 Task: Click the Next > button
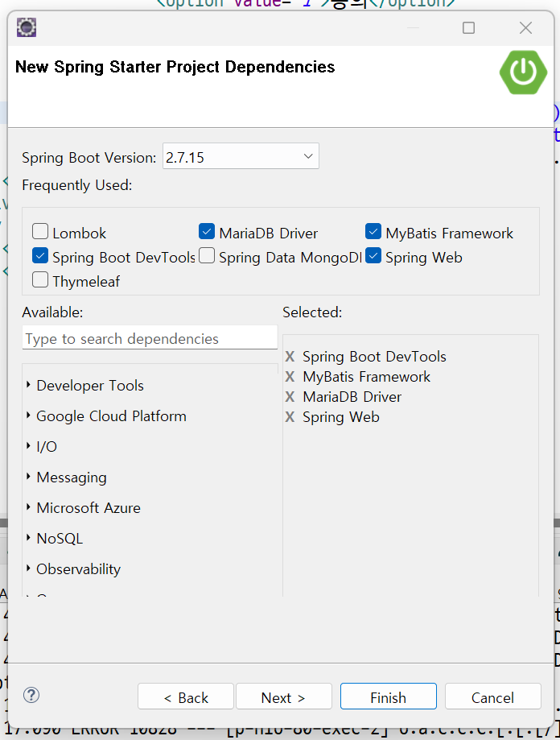pos(284,697)
